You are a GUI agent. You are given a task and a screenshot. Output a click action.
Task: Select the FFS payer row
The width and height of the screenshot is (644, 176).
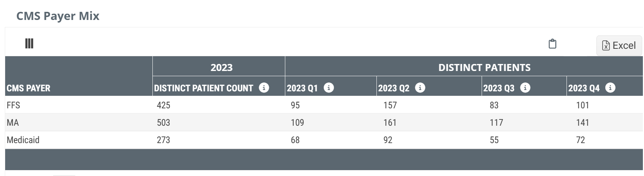[x=13, y=105]
